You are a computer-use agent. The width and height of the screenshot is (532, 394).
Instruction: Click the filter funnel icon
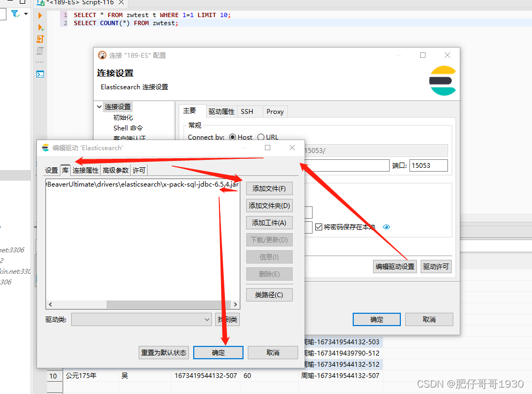click(x=15, y=14)
